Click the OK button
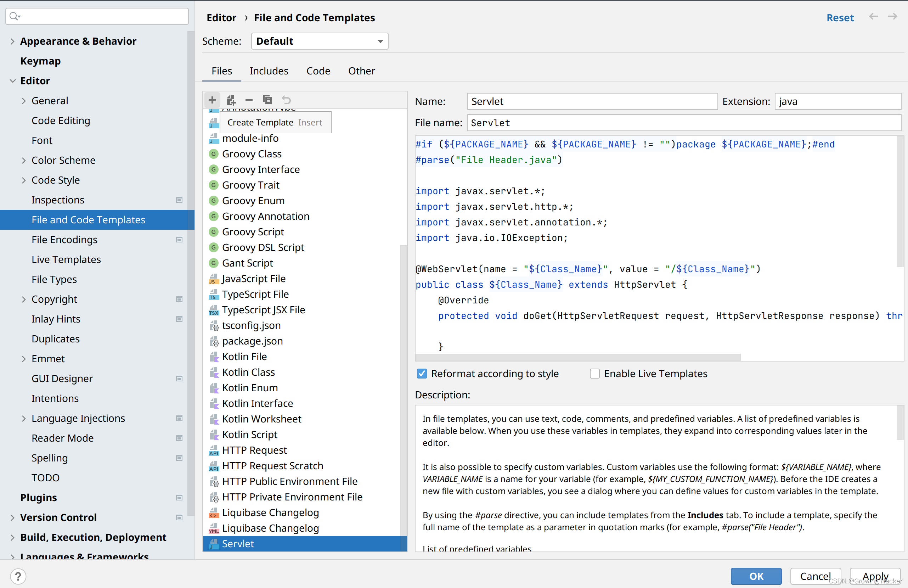The height and width of the screenshot is (588, 908). point(755,576)
